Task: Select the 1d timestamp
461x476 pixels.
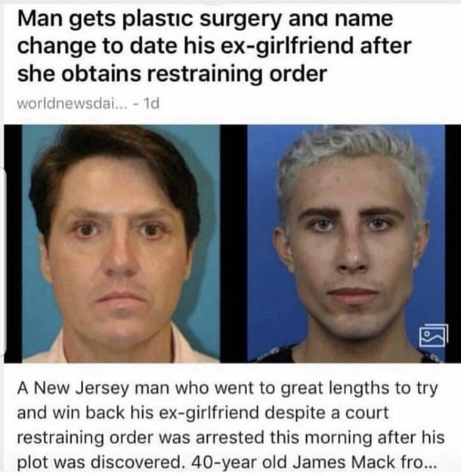Action: (150, 104)
